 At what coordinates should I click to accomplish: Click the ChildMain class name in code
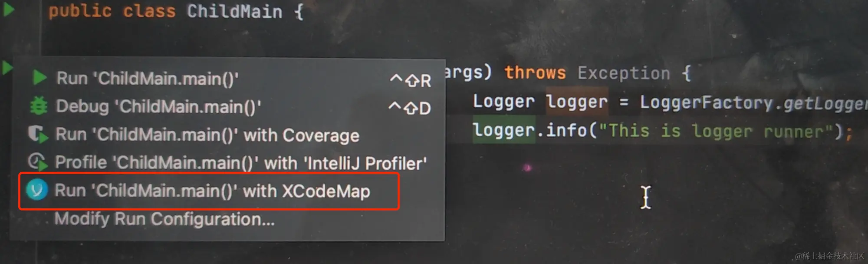coord(234,11)
